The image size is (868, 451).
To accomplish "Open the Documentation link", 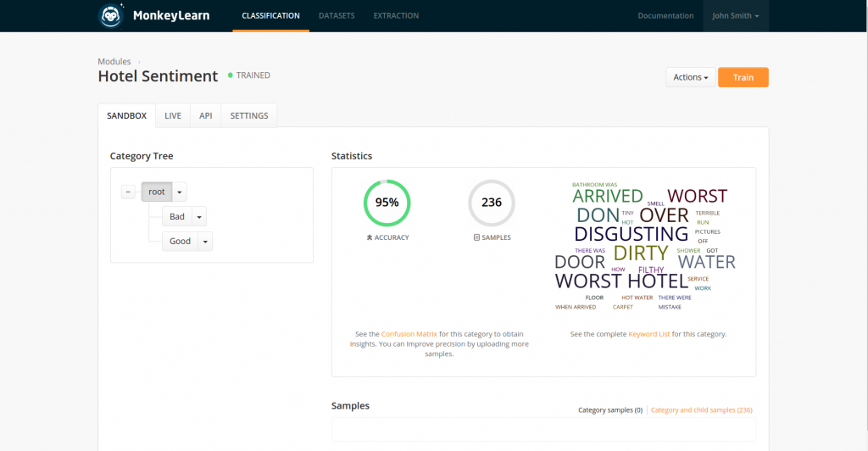I will point(665,16).
